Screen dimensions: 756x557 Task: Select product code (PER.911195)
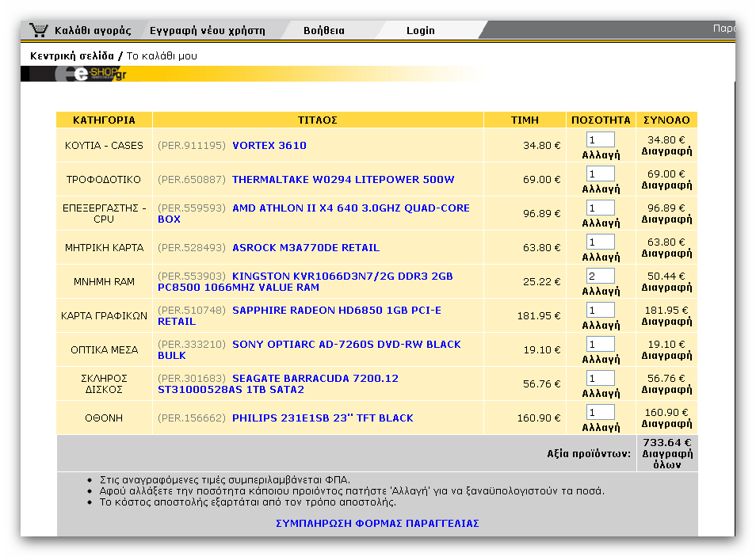(192, 145)
